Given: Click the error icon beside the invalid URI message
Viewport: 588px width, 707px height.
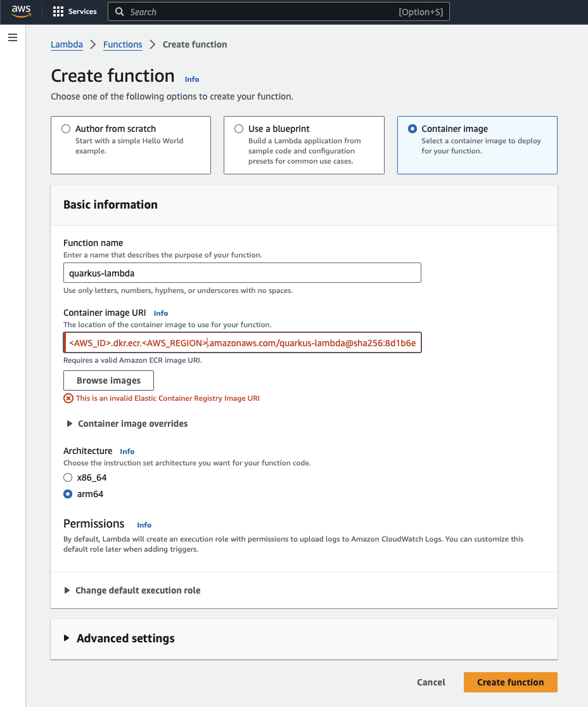Looking at the screenshot, I should 68,398.
